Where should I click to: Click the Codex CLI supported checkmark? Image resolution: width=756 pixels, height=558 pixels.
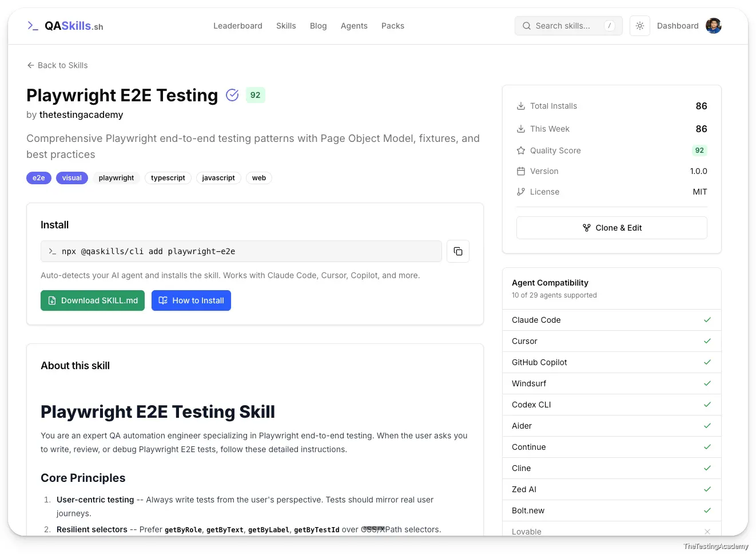[x=707, y=405]
